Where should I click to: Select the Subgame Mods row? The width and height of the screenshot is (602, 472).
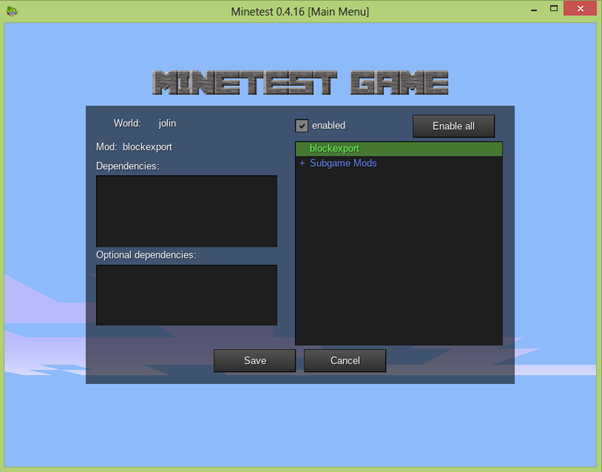coord(399,163)
